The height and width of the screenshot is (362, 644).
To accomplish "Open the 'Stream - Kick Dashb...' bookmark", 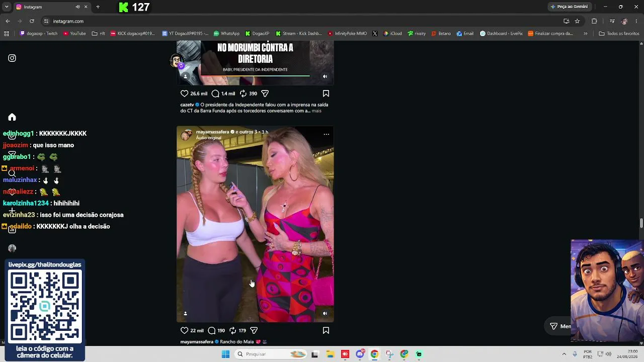I will click(298, 34).
